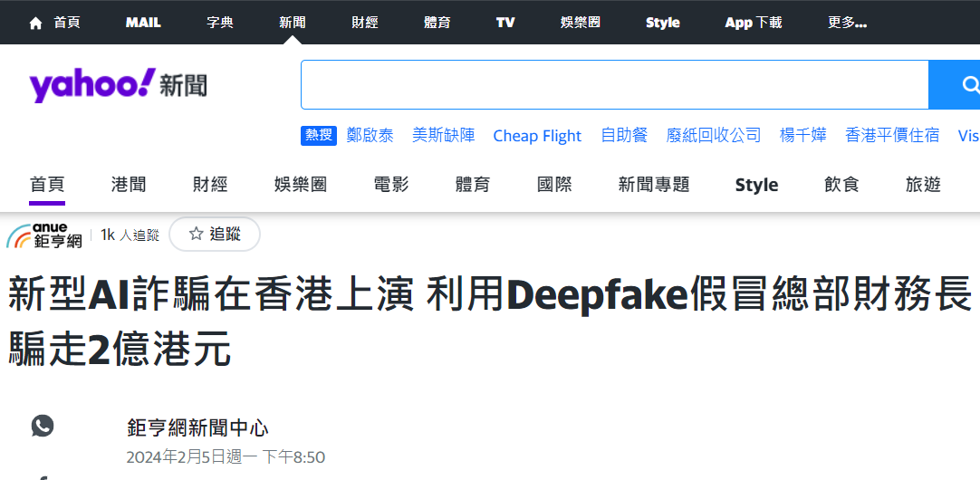The image size is (980, 480).
Task: Go to TV in the top bar
Action: 505,23
